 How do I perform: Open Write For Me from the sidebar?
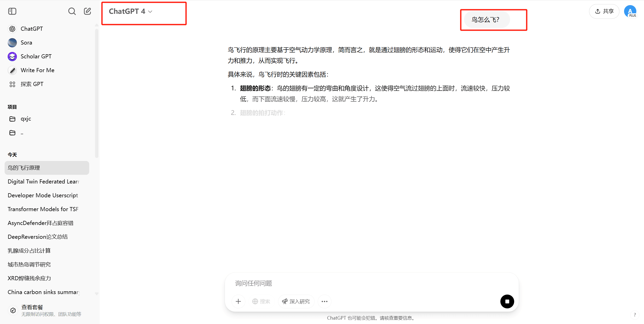click(47, 70)
